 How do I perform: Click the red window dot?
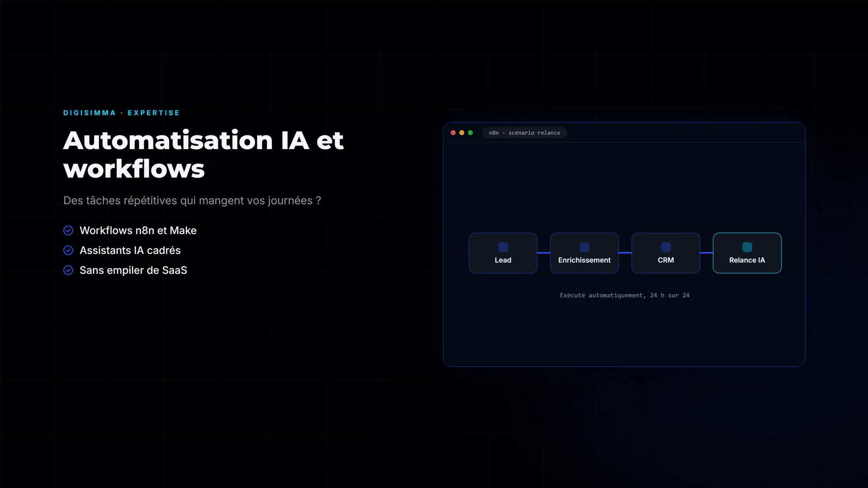[x=453, y=133]
